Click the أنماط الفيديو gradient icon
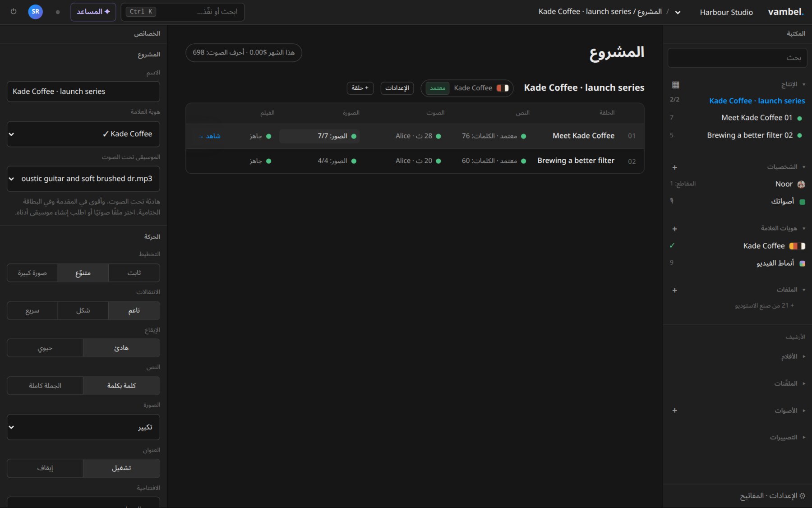This screenshot has height=508, width=812. point(802,263)
